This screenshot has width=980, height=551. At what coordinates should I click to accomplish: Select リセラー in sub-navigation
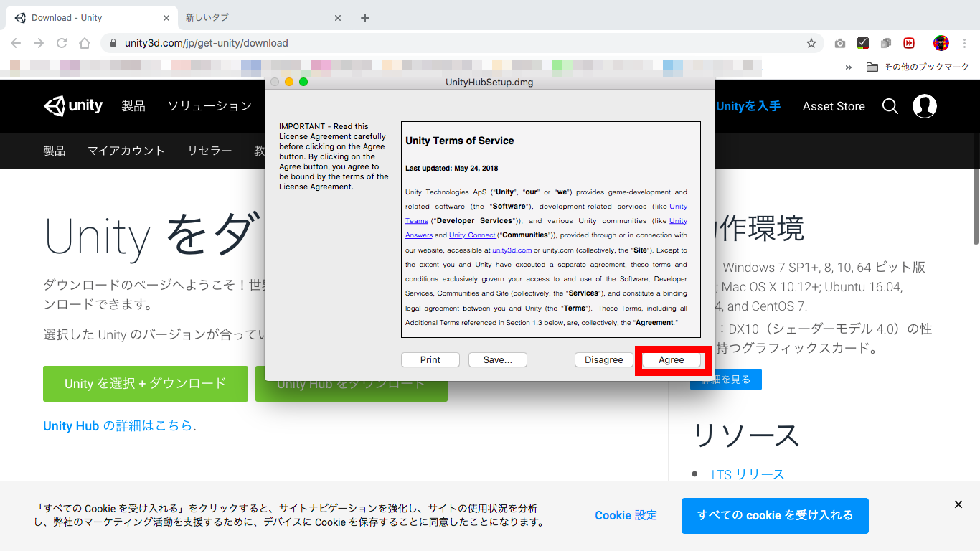(209, 151)
